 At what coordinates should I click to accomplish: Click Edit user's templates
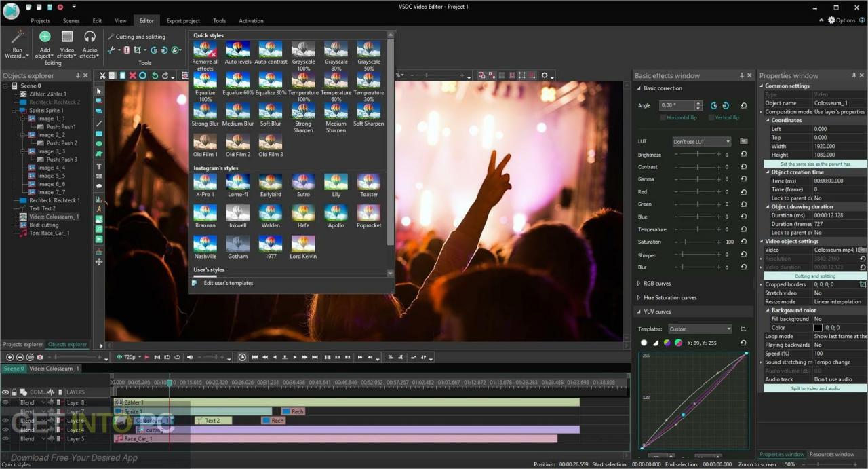pyautogui.click(x=229, y=283)
